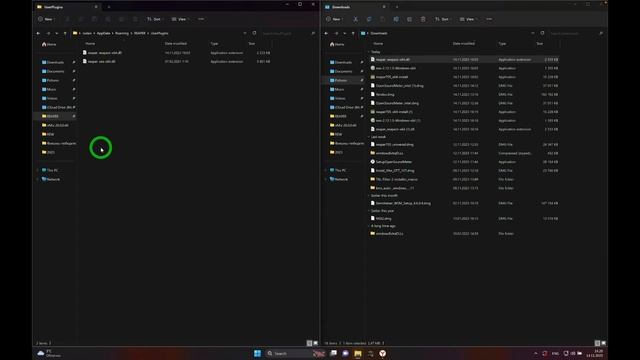This screenshot has width=640, height=360.
Task: Open See more menu in Downloads toolbar
Action: tap(489, 19)
